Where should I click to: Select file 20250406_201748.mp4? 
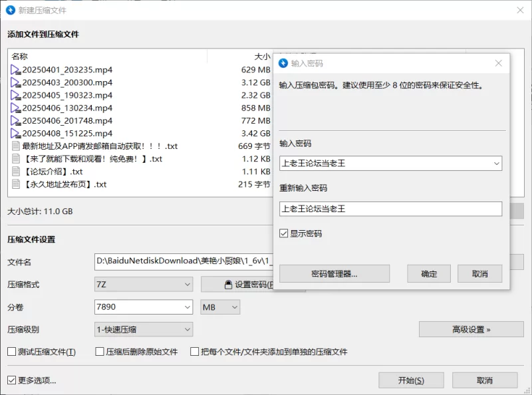[67, 121]
